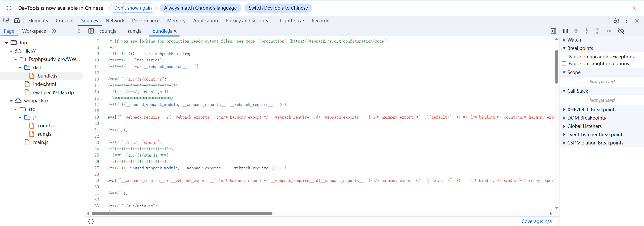The height and width of the screenshot is (226, 644).
Task: Step out of current function
Action: tap(597, 31)
